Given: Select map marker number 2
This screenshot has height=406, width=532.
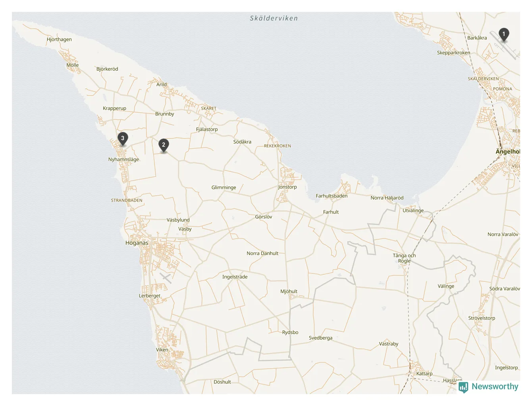Looking at the screenshot, I should (164, 145).
